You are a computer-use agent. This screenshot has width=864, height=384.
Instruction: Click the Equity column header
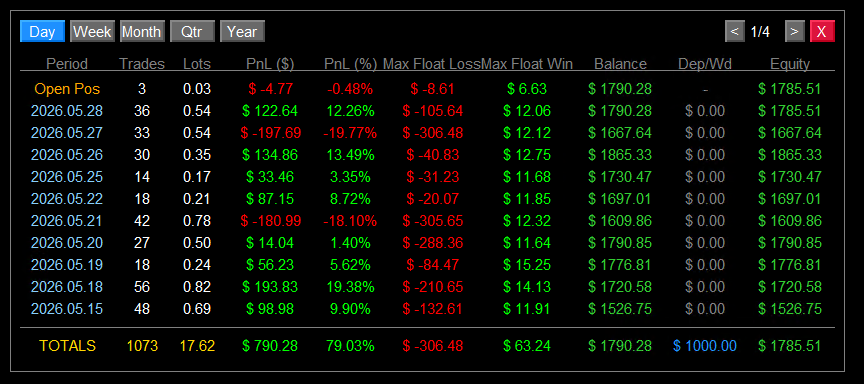(x=790, y=64)
